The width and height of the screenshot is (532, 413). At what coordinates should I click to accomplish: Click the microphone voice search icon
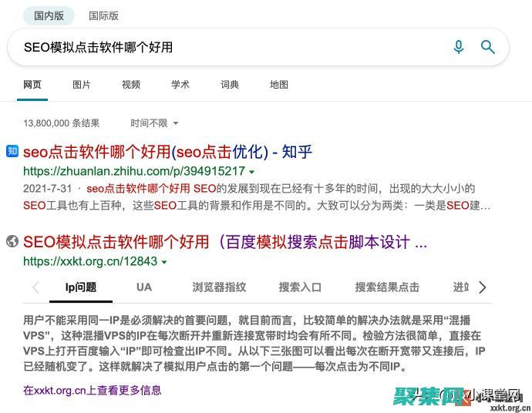[459, 47]
